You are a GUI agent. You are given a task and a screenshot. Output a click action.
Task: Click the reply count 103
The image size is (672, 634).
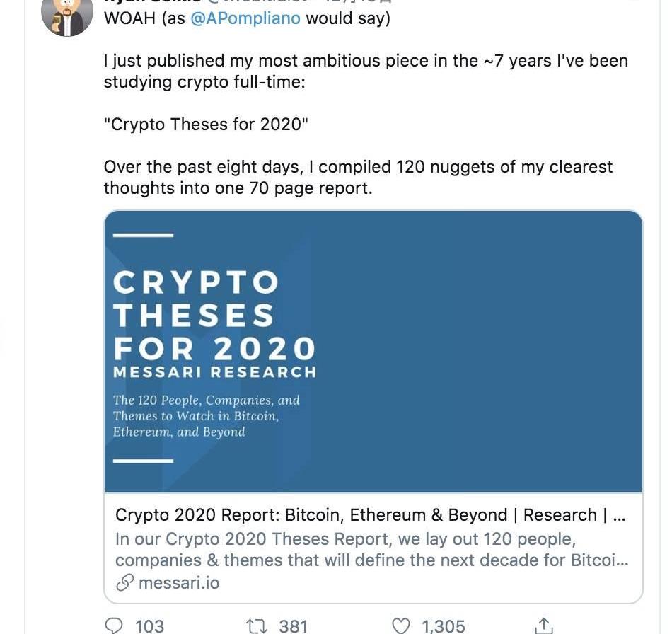point(149,626)
